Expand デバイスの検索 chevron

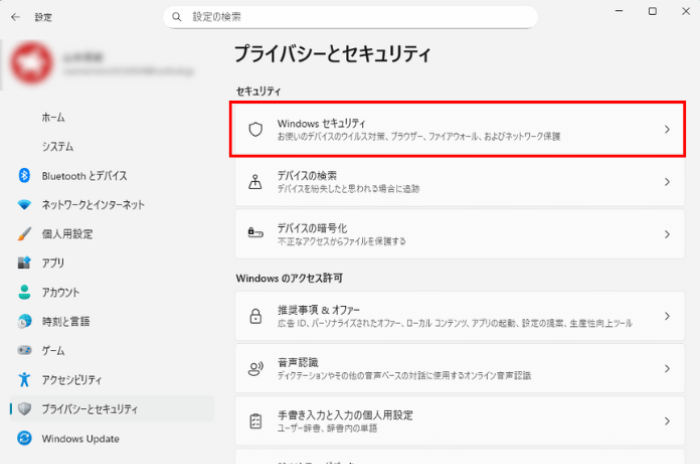tap(667, 182)
